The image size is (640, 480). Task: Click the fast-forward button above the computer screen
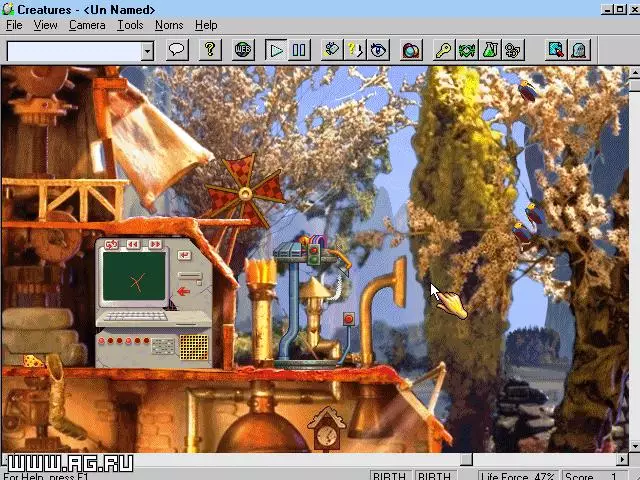coord(155,244)
